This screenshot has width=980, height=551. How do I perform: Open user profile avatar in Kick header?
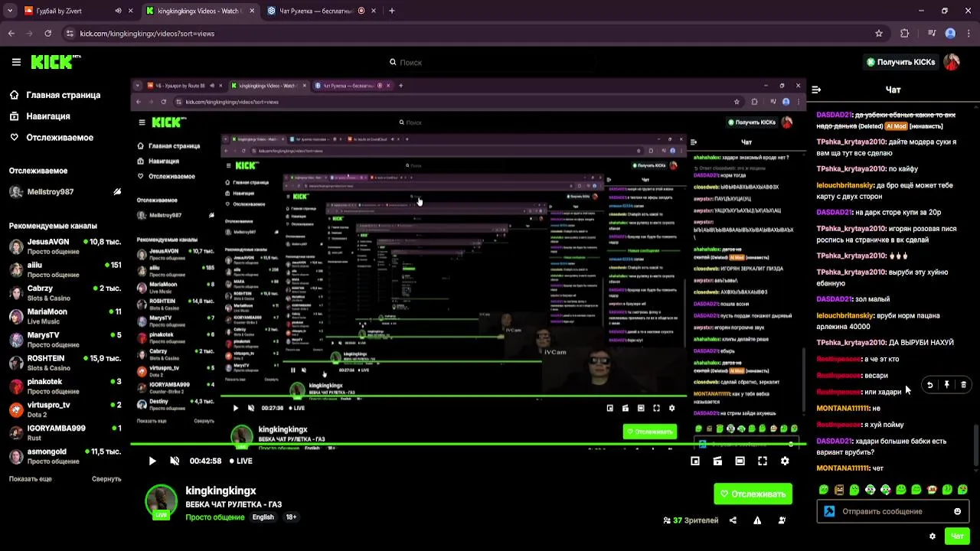[952, 62]
